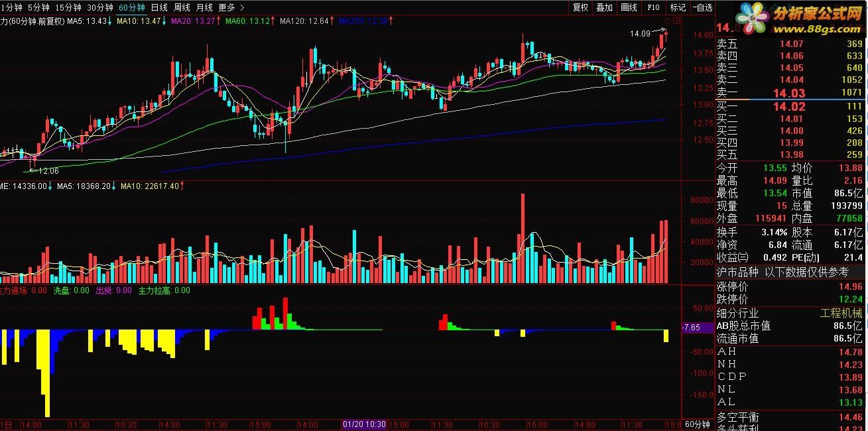Image resolution: width=868 pixels, height=431 pixels.
Task: Click the magenta MA20: 13.27 label
Action: 196,21
